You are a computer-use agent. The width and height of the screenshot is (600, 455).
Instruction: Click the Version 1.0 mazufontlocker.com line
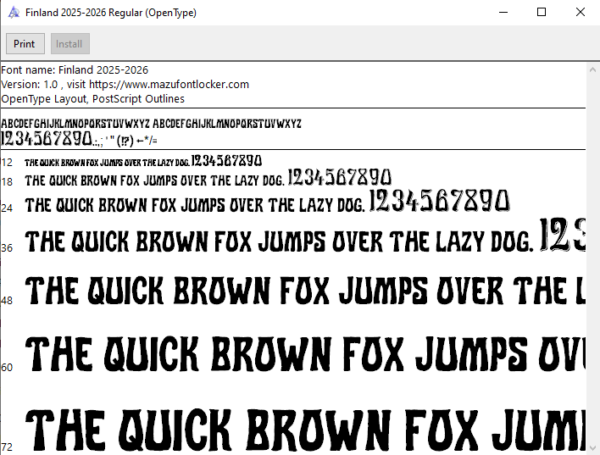125,84
